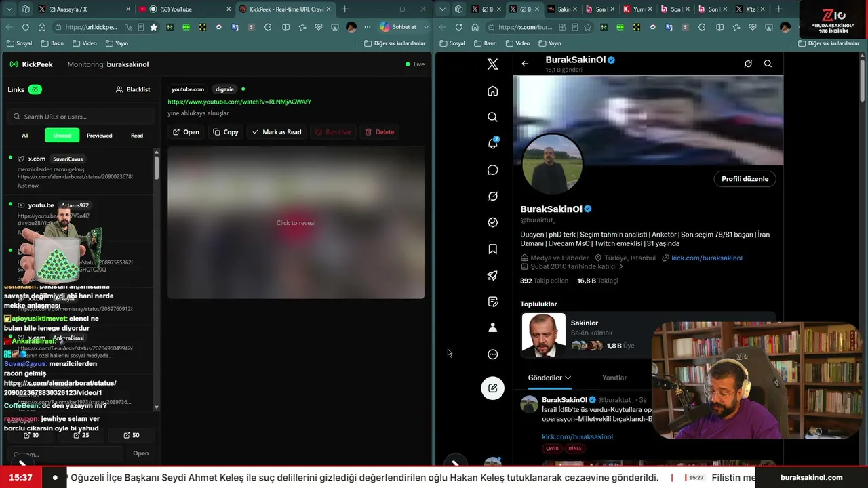Open the youtube.com watch URL link

coord(239,102)
